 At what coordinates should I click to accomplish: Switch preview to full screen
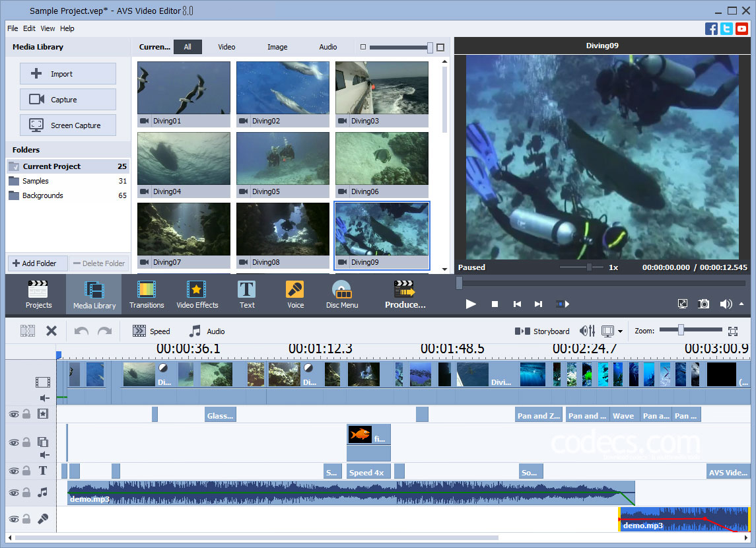pos(682,304)
